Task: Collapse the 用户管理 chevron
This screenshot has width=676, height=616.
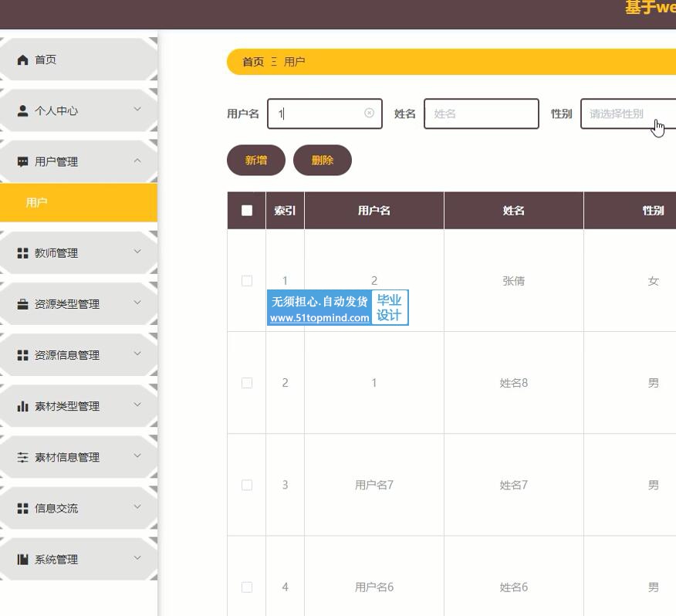Action: tap(137, 161)
